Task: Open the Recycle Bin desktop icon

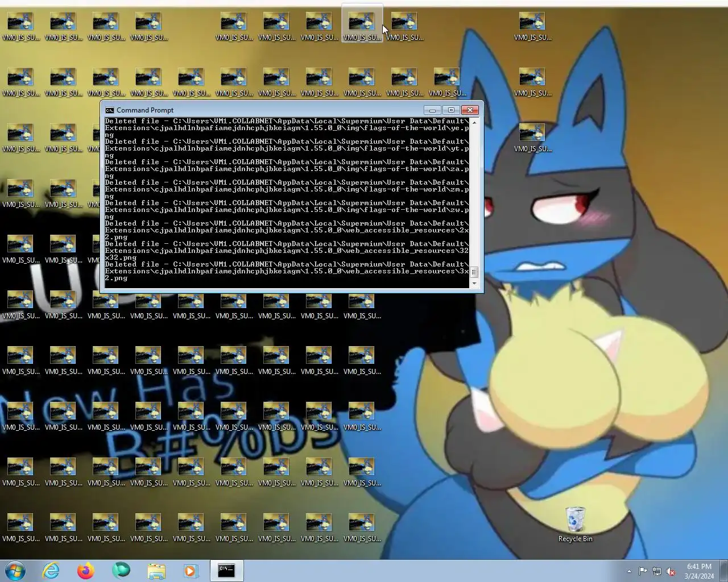Action: click(575, 524)
